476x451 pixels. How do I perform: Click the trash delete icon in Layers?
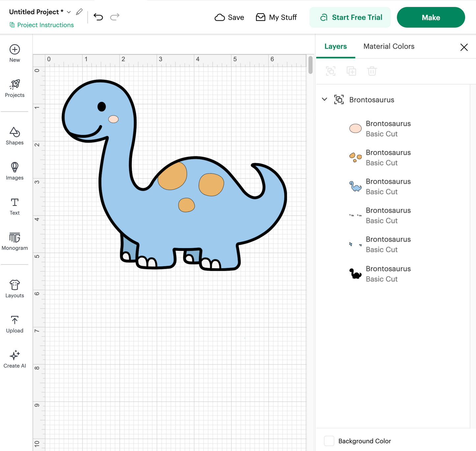372,71
